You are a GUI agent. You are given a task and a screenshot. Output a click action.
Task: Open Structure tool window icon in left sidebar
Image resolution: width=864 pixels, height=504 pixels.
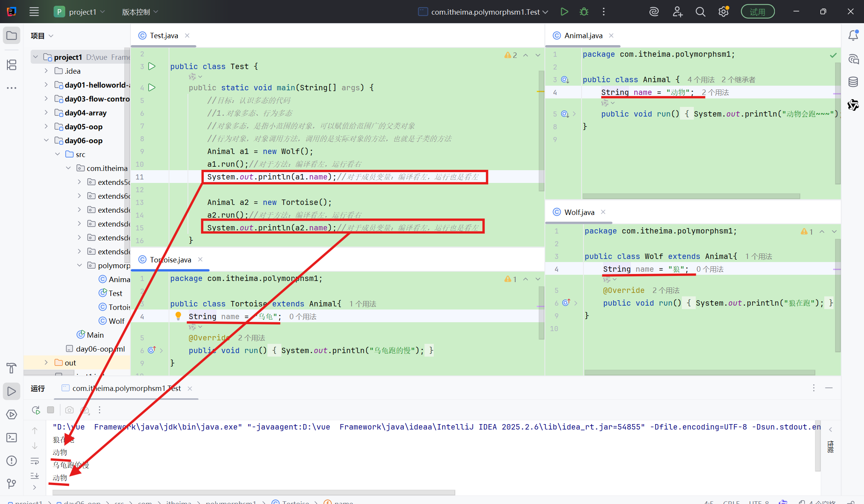pos(12,65)
